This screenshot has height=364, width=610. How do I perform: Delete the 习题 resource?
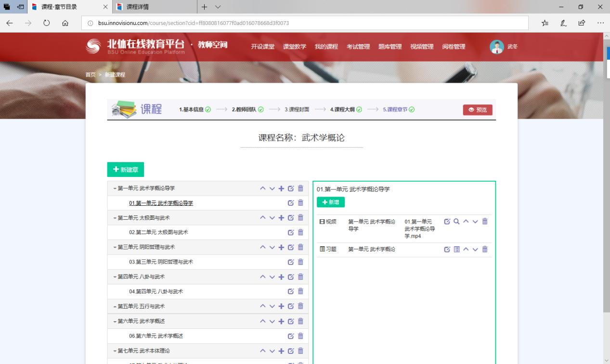tap(485, 249)
